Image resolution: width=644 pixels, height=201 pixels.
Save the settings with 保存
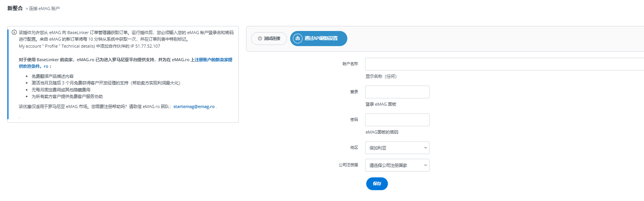[x=377, y=184]
